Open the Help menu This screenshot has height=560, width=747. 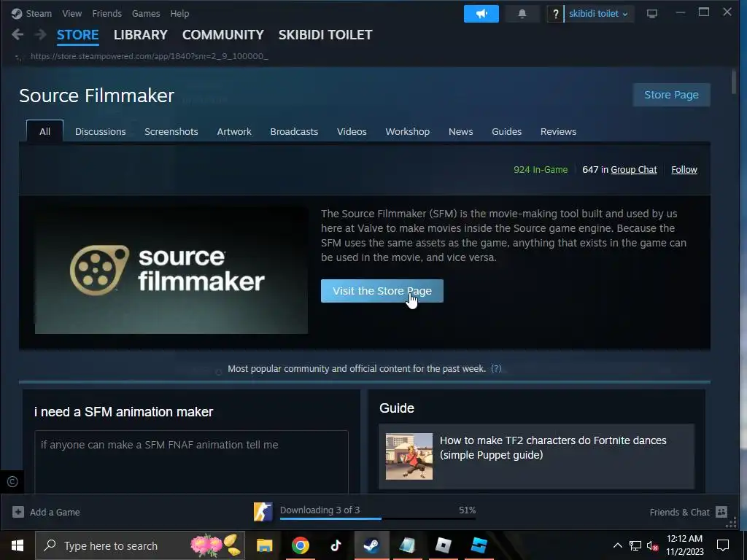point(179,14)
